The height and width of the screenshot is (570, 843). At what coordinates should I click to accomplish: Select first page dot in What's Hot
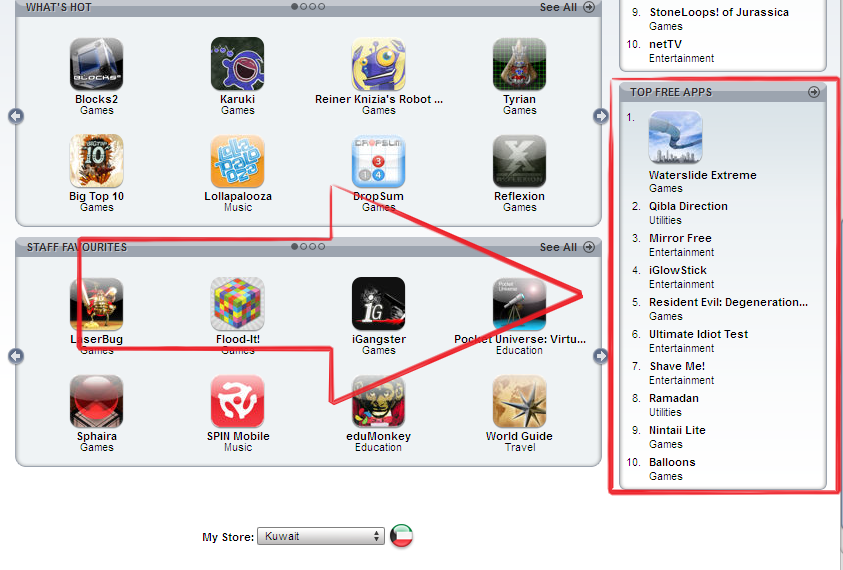[x=295, y=6]
